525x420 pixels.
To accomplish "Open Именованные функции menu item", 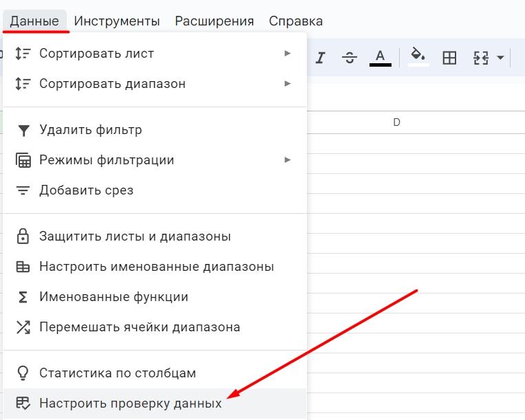I will (x=114, y=297).
